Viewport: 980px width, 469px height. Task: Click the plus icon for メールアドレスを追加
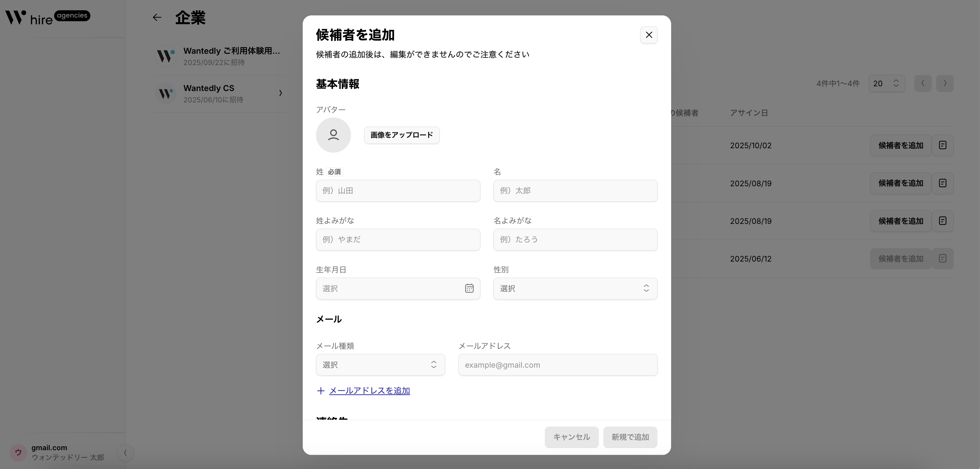click(321, 391)
